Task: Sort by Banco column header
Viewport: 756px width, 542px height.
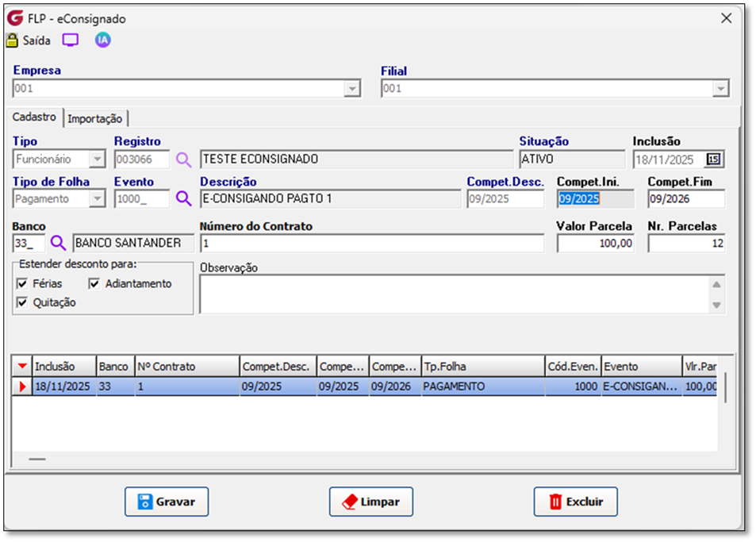Action: point(116,367)
